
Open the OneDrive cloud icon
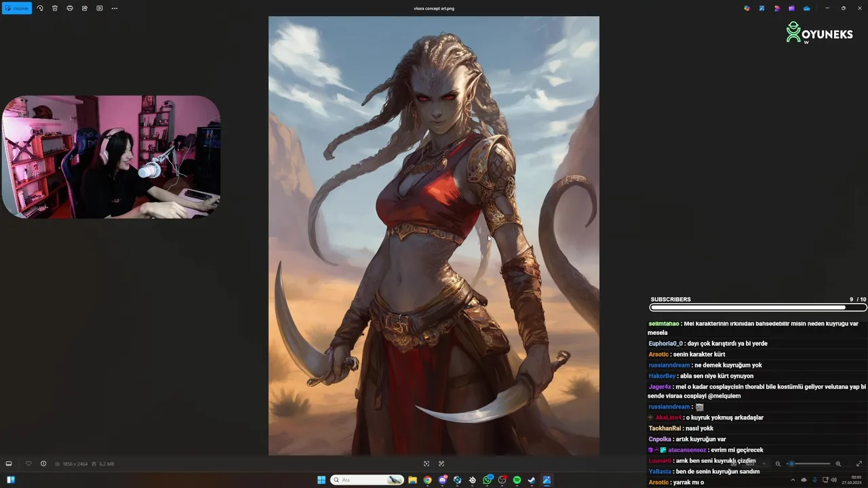click(806, 8)
